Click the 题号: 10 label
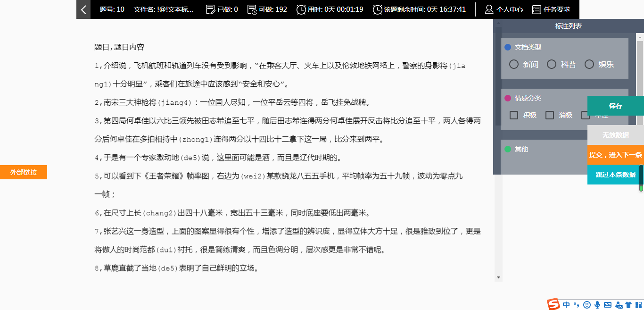The height and width of the screenshot is (310, 644). click(x=112, y=9)
